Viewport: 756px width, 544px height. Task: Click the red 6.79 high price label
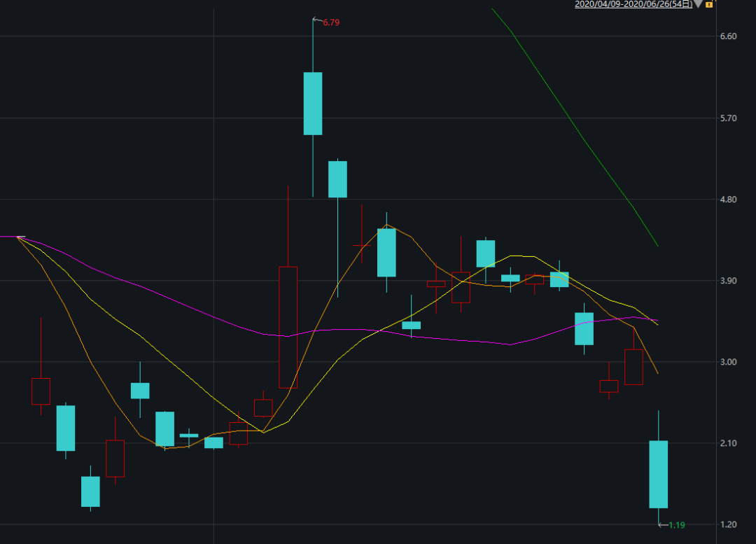(x=331, y=23)
